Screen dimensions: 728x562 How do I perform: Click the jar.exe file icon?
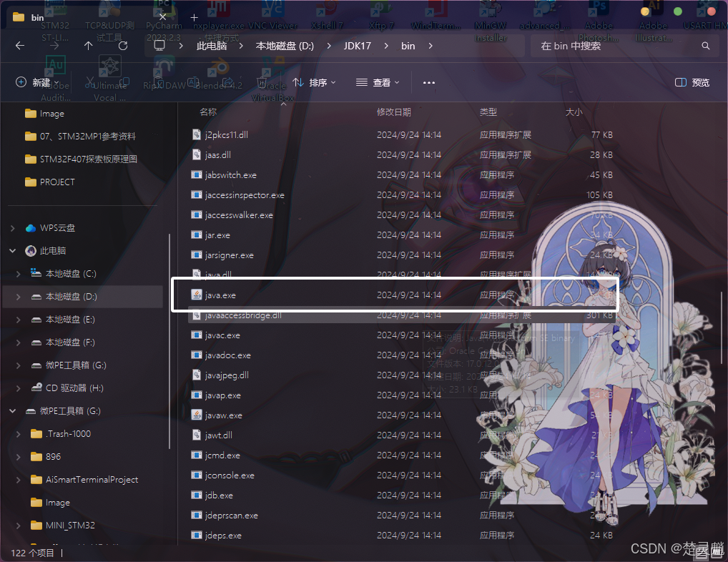197,235
